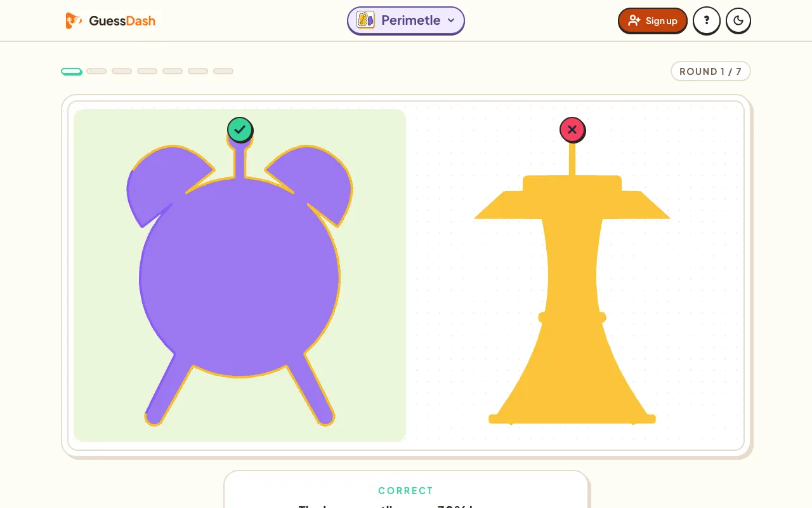Click the red X badge on the tower shape
The height and width of the screenshot is (508, 812).
click(572, 130)
